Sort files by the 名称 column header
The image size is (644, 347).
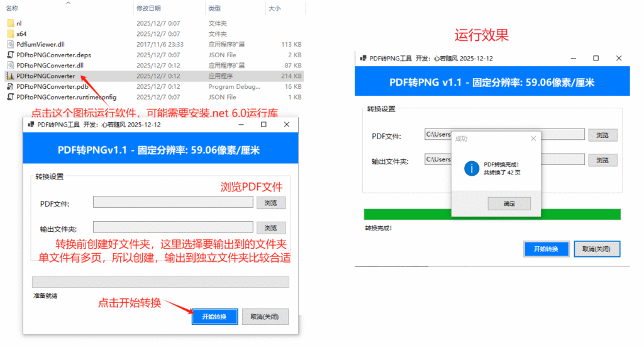coord(13,8)
